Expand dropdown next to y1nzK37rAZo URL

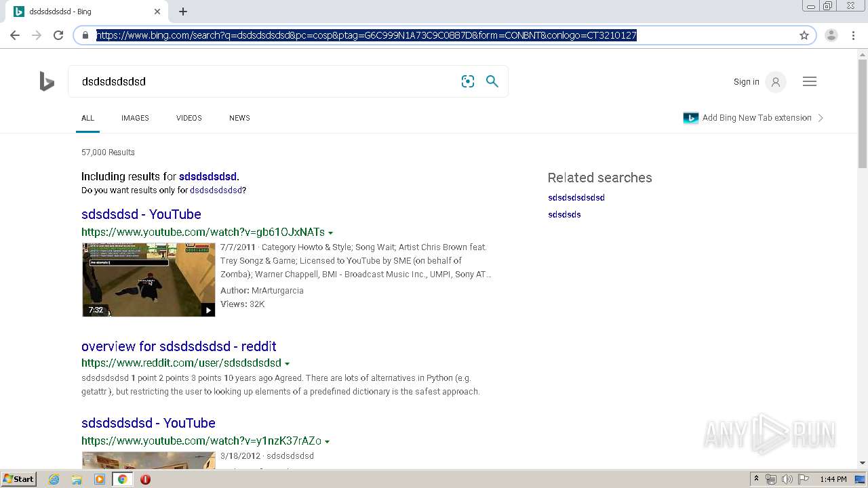(327, 442)
